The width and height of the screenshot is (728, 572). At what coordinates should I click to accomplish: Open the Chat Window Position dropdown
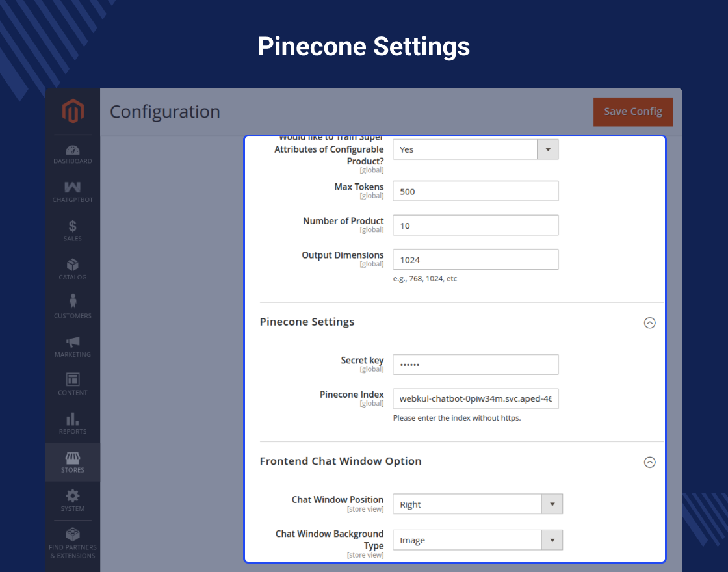pyautogui.click(x=478, y=504)
